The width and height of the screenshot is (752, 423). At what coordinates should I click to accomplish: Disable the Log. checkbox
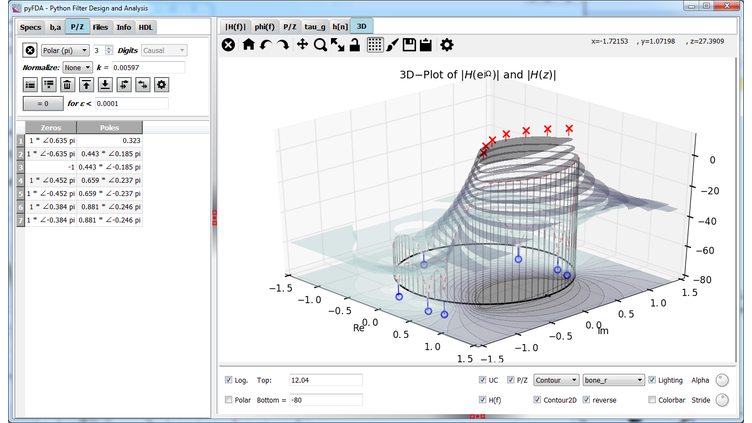229,381
